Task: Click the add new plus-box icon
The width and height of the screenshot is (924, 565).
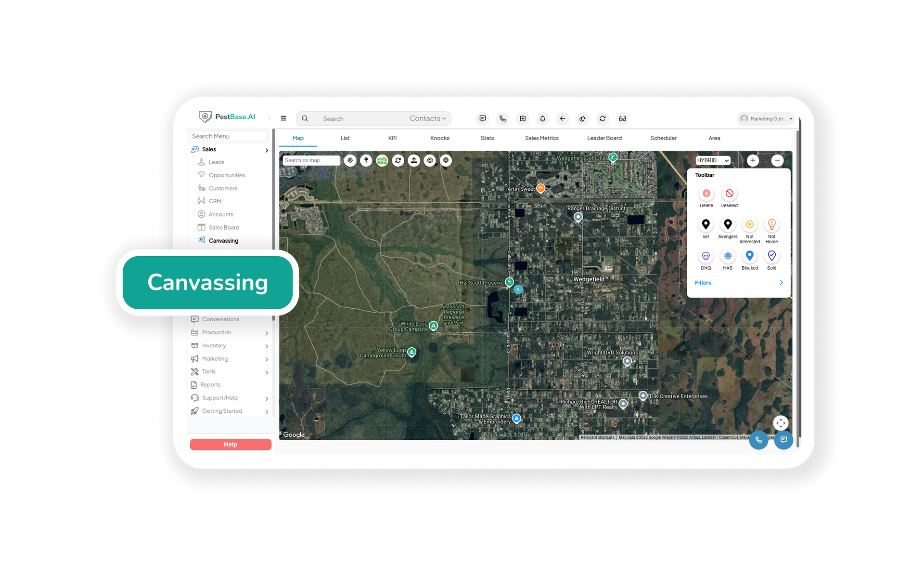Action: (x=523, y=118)
